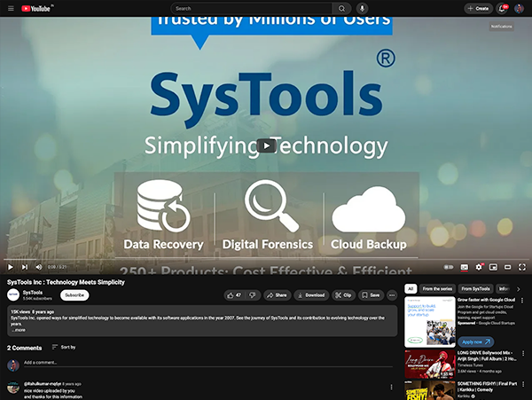Switch to miniplayer mode
The image size is (532, 400).
(x=493, y=267)
